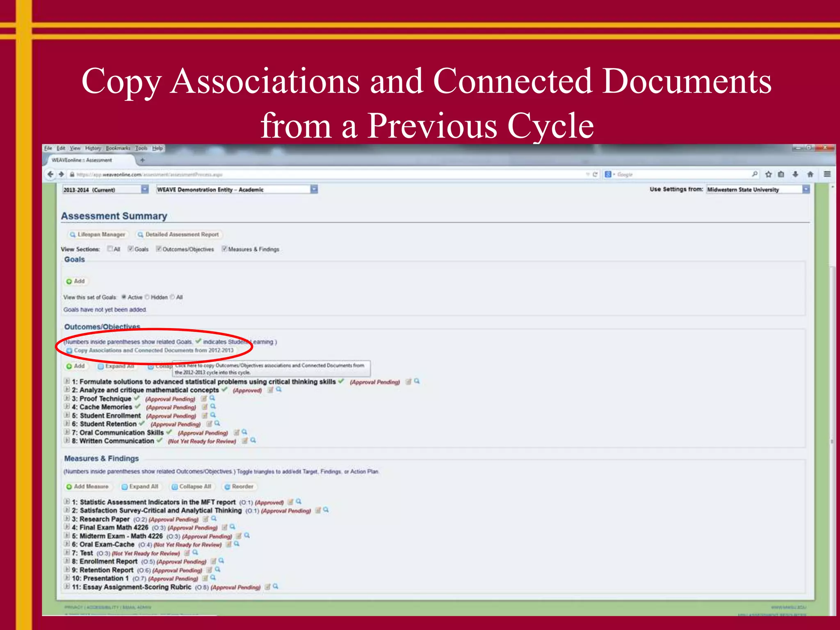Viewport: 840px width, 630px height.
Task: Expand outcome 1 Formulate solutions row
Action: tap(67, 381)
